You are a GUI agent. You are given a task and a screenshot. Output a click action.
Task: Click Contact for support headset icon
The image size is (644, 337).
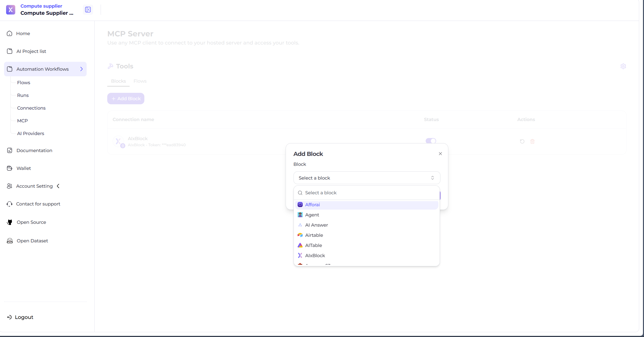(10, 204)
